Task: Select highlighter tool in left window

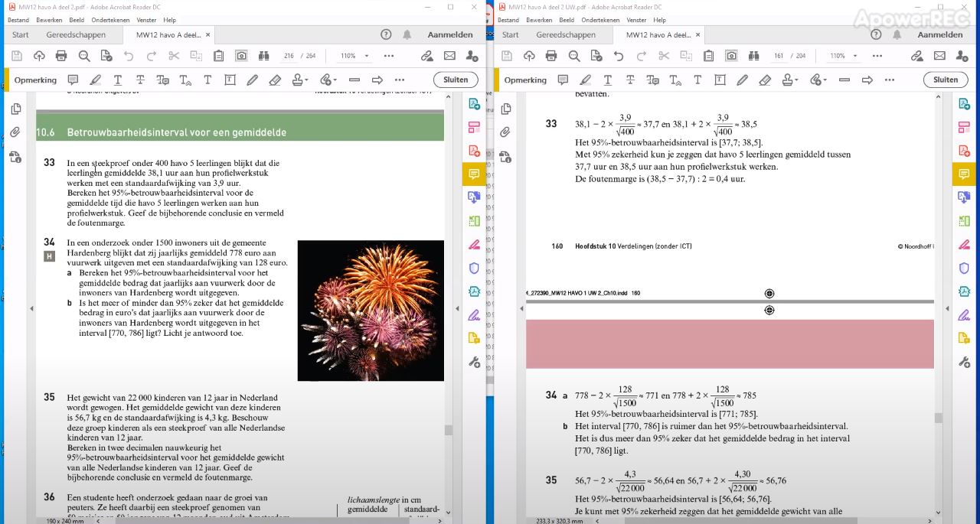Action: [x=95, y=80]
